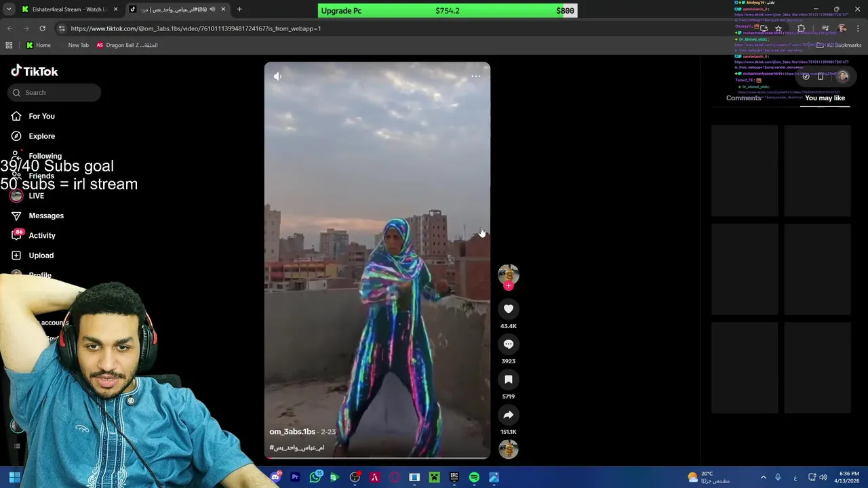This screenshot has height=488, width=868.
Task: Open the browser profile avatar
Action: coord(842,28)
